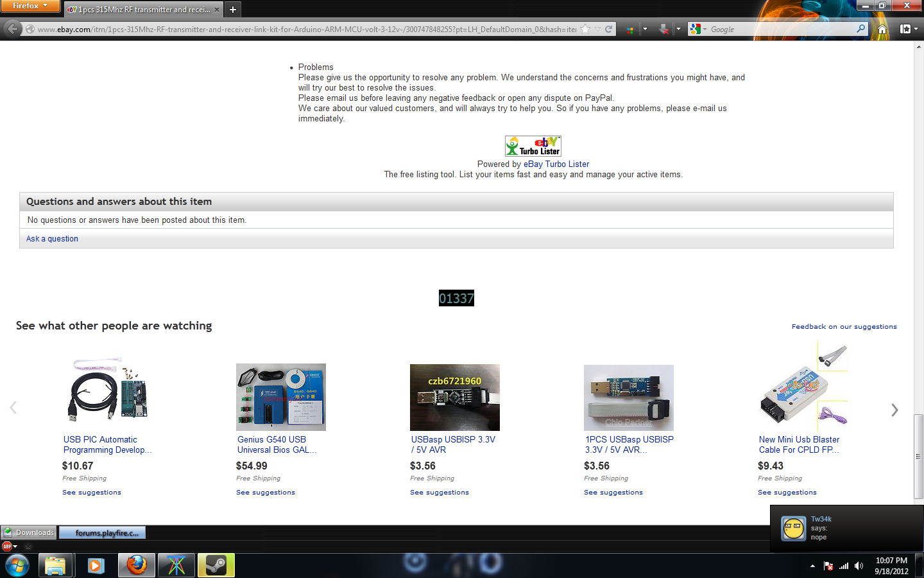The height and width of the screenshot is (578, 924).
Task: Open the Genius G540 USB Universal listing
Action: (x=277, y=445)
